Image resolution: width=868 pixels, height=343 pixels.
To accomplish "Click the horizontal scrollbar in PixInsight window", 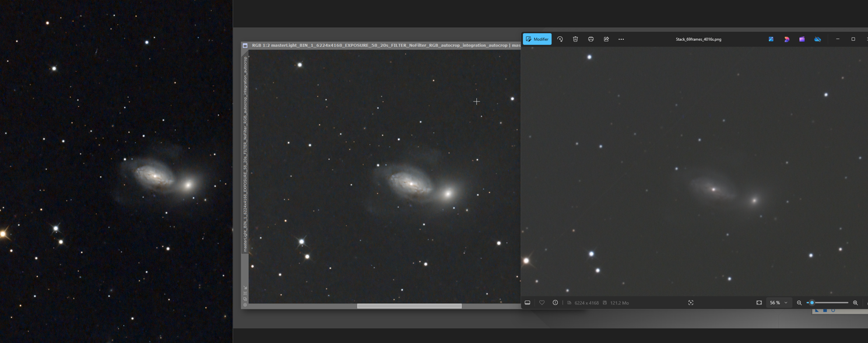I will point(409,306).
